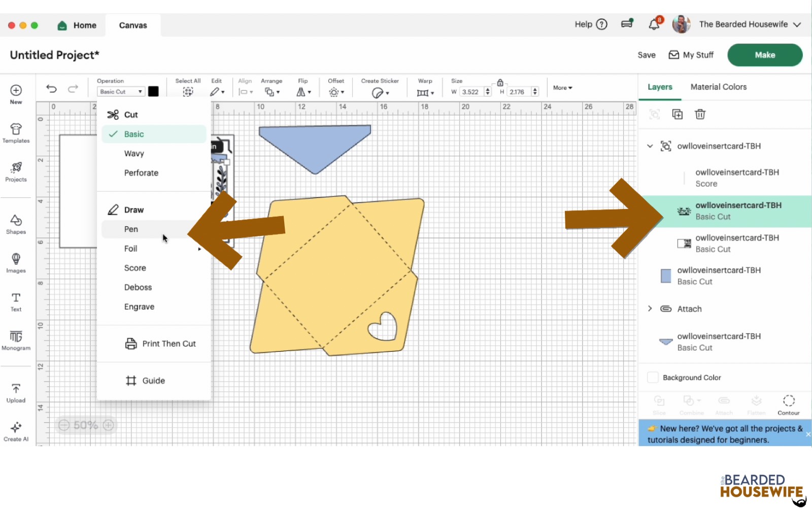This screenshot has height=516, width=812.
Task: Open the More toolbar dropdown
Action: pos(562,88)
